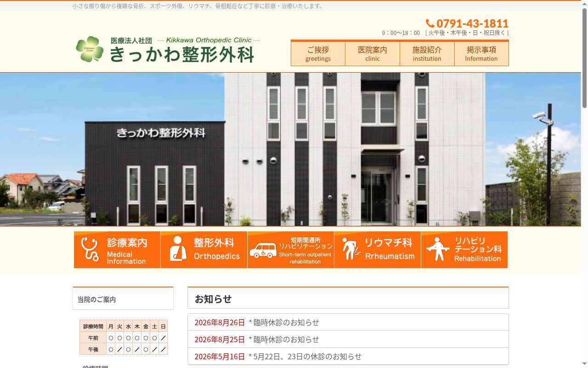Click the 医療法人社団 text

(131, 40)
